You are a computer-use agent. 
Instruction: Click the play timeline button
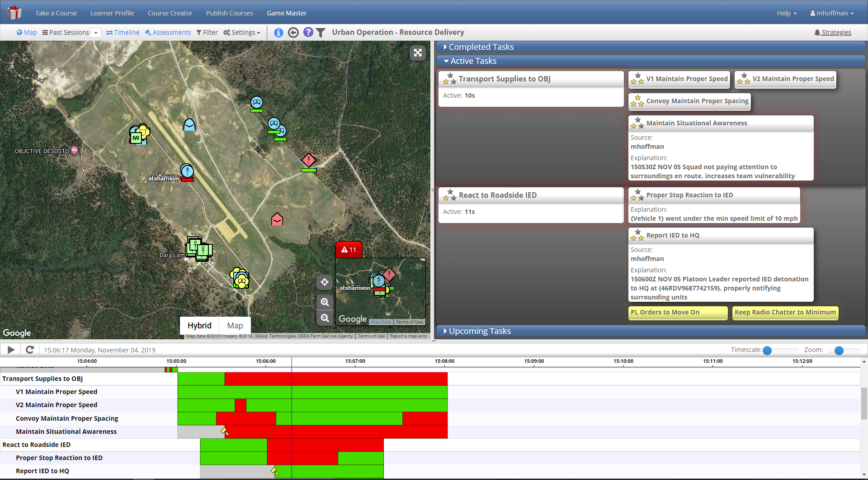(x=11, y=350)
